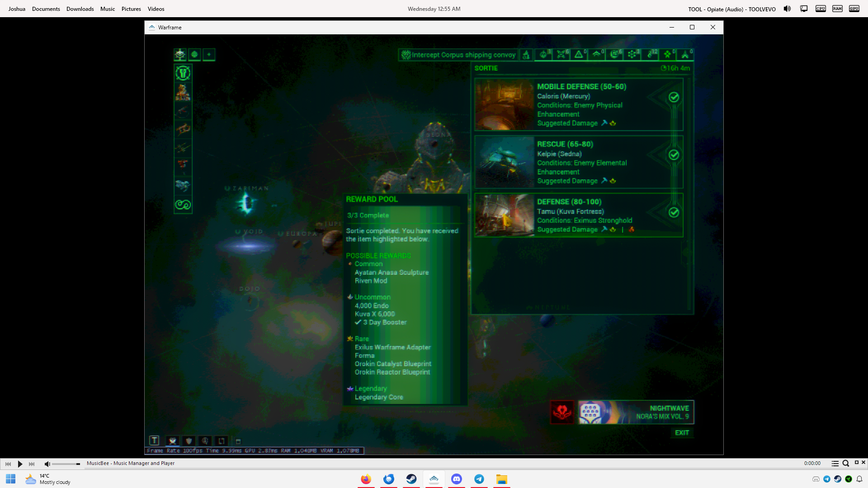Select the bracket-square chat tab icon
Image resolution: width=868 pixels, height=488 pixels.
tap(222, 441)
